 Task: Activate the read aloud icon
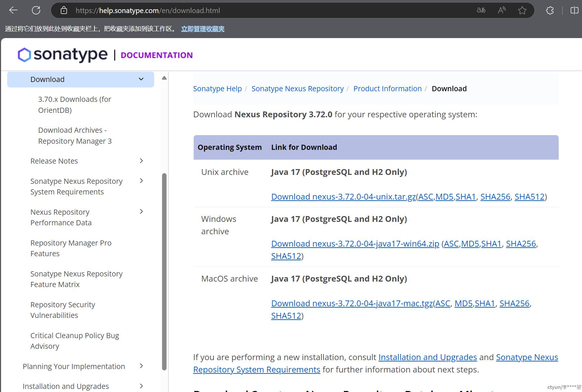502,10
